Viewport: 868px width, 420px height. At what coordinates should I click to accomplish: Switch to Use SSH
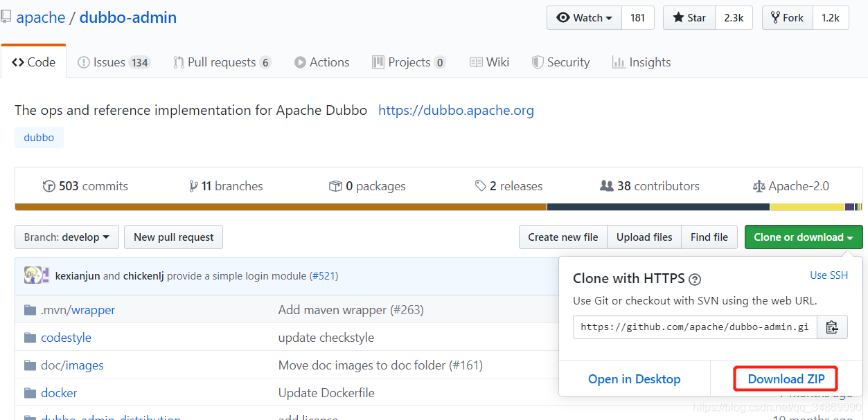[829, 275]
